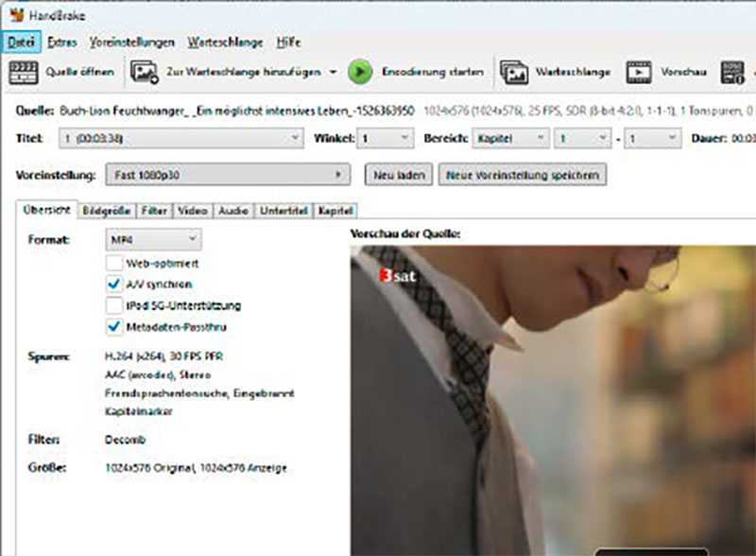
Task: Enable iPod 5G-Unterstützung
Action: point(114,304)
